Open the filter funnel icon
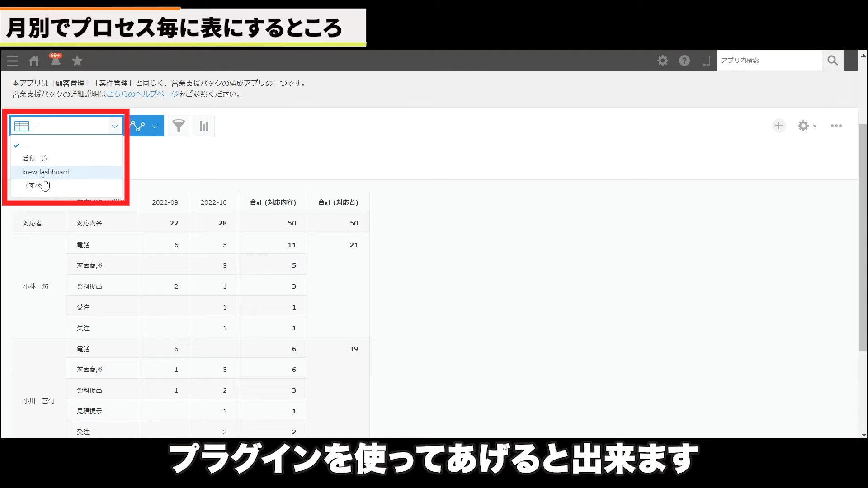 click(x=179, y=126)
